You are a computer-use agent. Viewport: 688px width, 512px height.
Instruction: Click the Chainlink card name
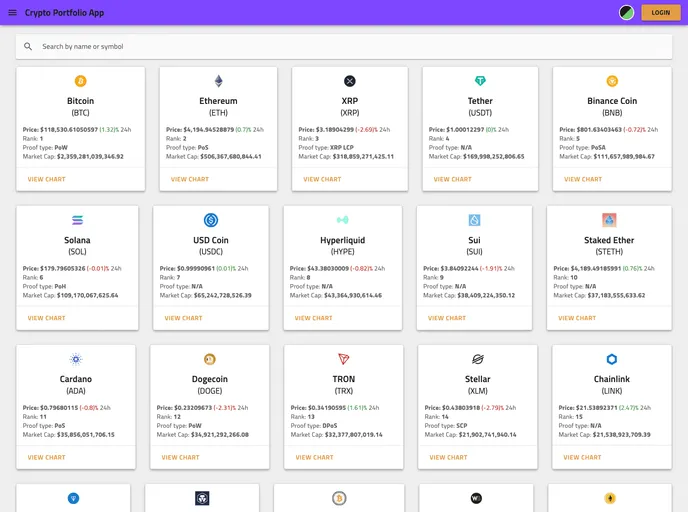pos(612,379)
